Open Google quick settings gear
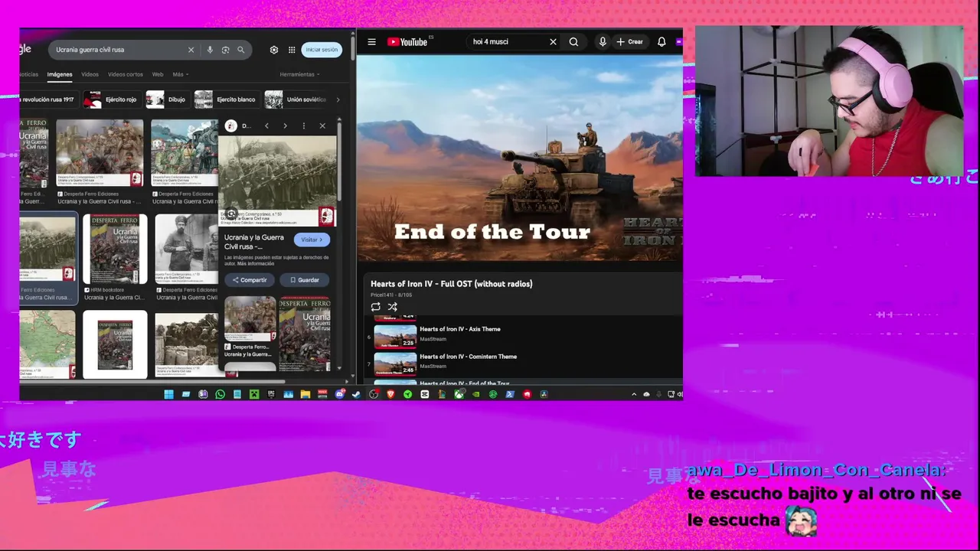Screen dimensions: 980x551 click(274, 50)
